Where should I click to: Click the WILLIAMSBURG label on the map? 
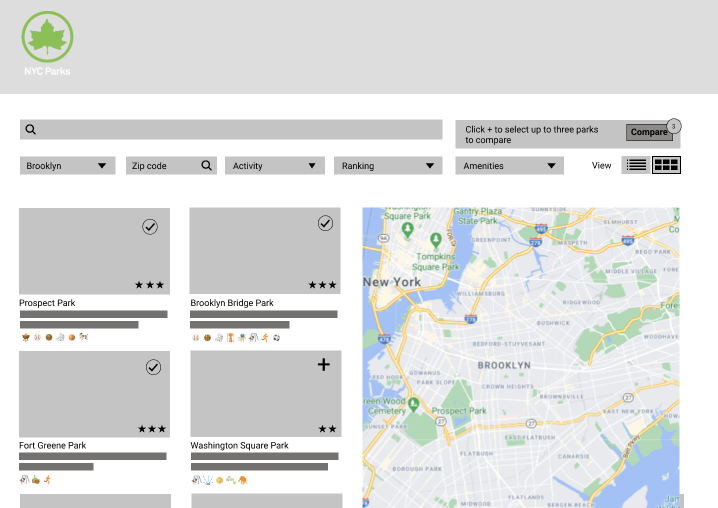[x=481, y=294]
